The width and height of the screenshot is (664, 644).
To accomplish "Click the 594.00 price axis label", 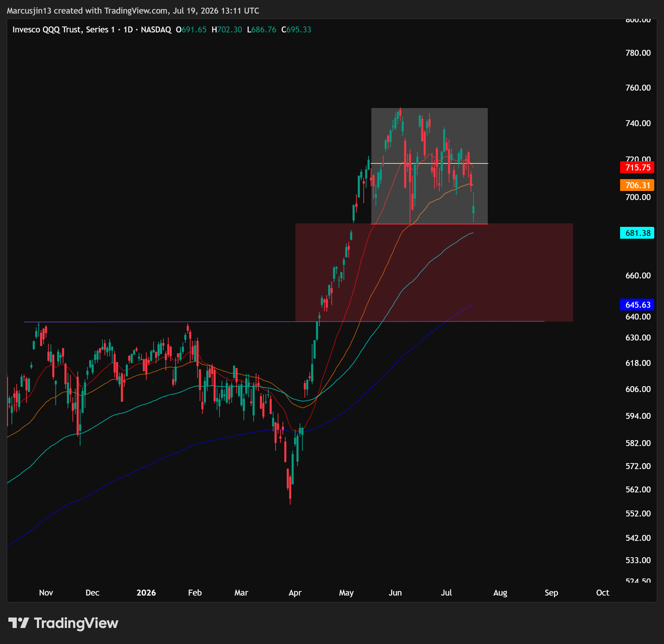I will pos(638,416).
